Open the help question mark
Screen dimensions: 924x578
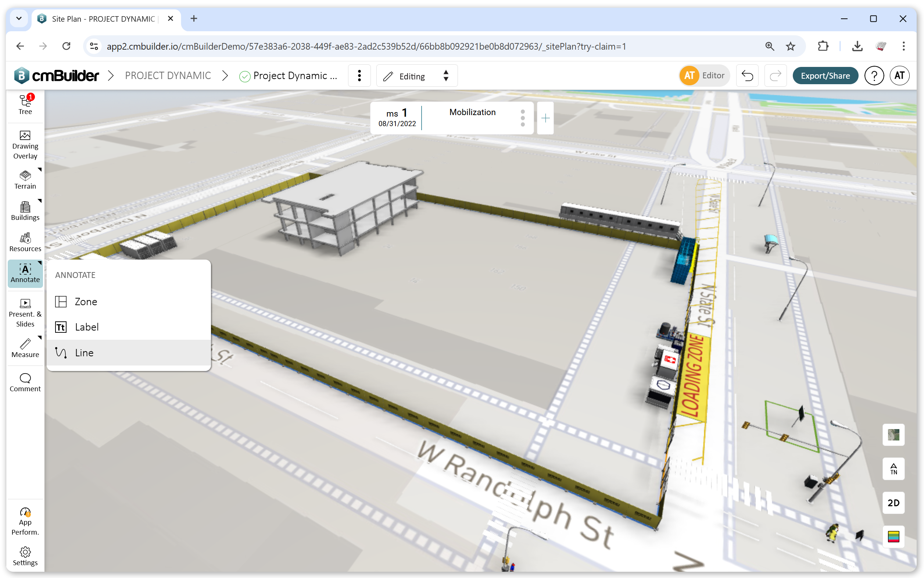coord(874,76)
